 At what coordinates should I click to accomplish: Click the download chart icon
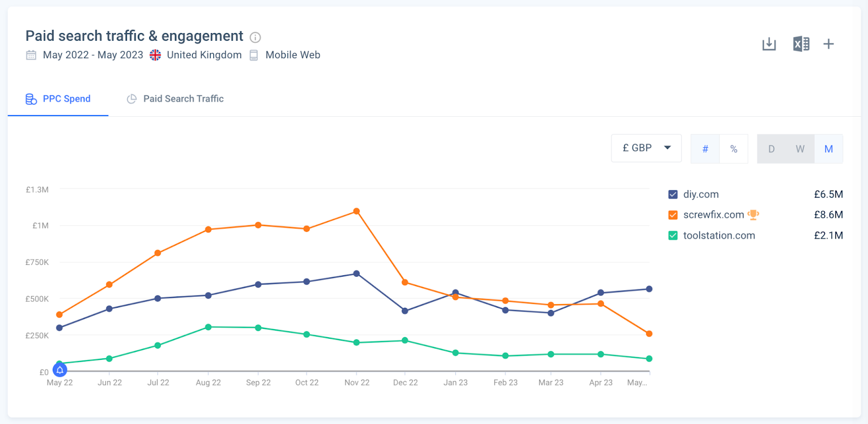coord(769,44)
